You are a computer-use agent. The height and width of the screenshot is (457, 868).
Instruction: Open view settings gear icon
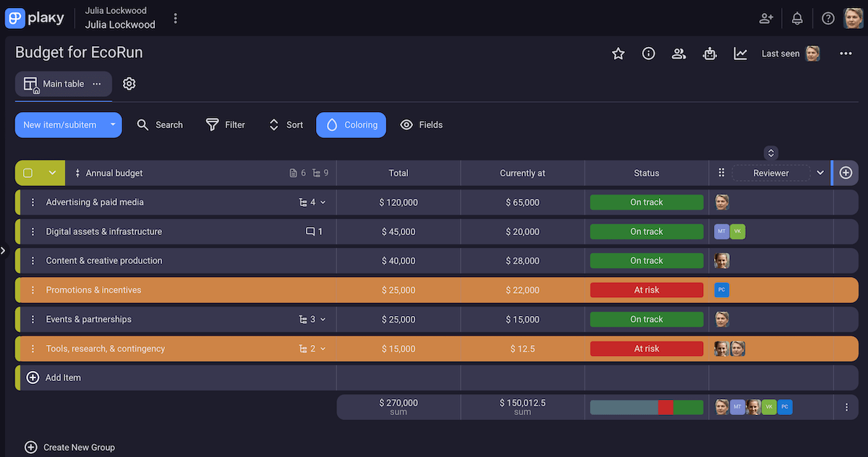click(x=129, y=84)
